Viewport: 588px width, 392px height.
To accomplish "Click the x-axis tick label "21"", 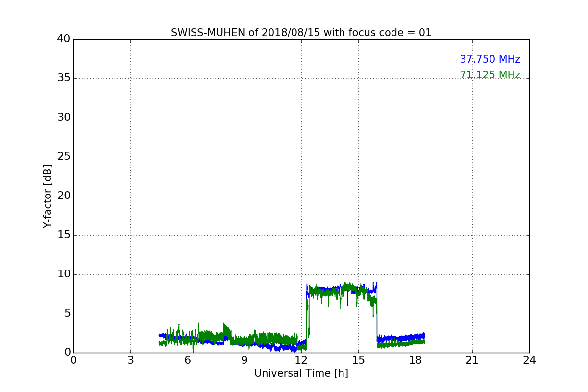I will (x=472, y=360).
